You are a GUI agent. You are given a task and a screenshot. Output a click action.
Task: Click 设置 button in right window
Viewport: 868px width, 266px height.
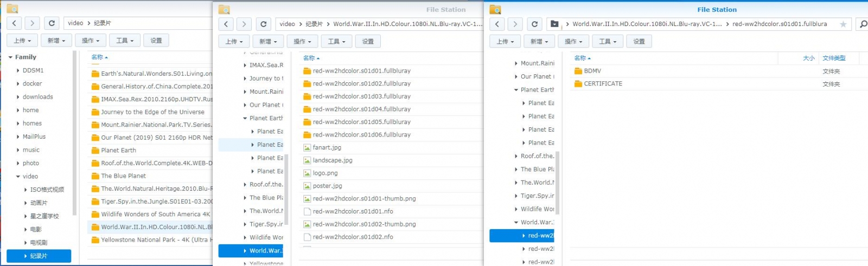639,41
